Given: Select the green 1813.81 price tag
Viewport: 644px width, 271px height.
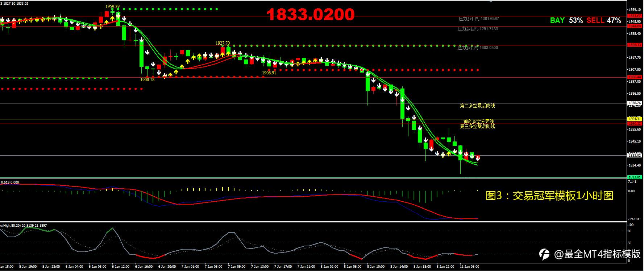Looking at the screenshot, I should (x=635, y=177).
